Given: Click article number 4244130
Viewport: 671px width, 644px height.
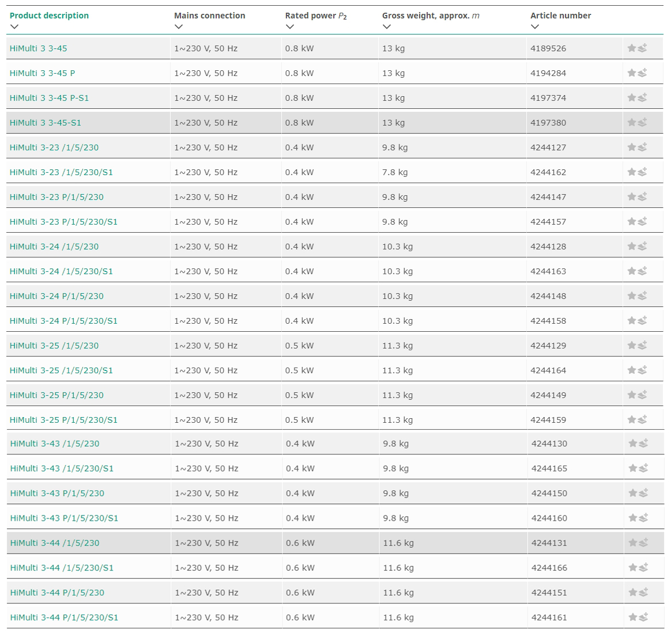Looking at the screenshot, I should 549,444.
